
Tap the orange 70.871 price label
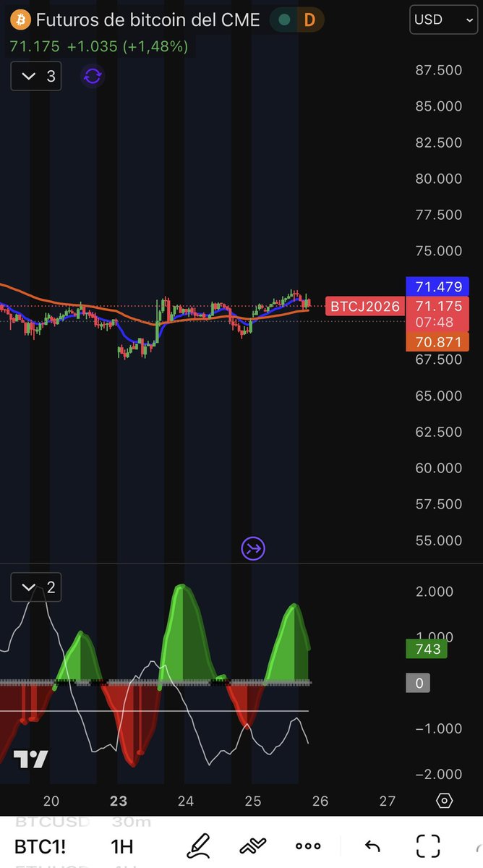coord(437,341)
